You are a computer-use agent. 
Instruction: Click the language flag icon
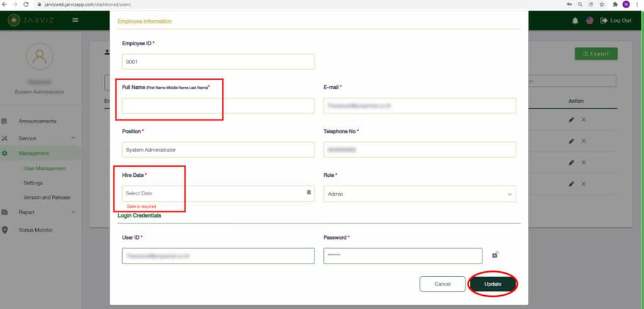(590, 21)
